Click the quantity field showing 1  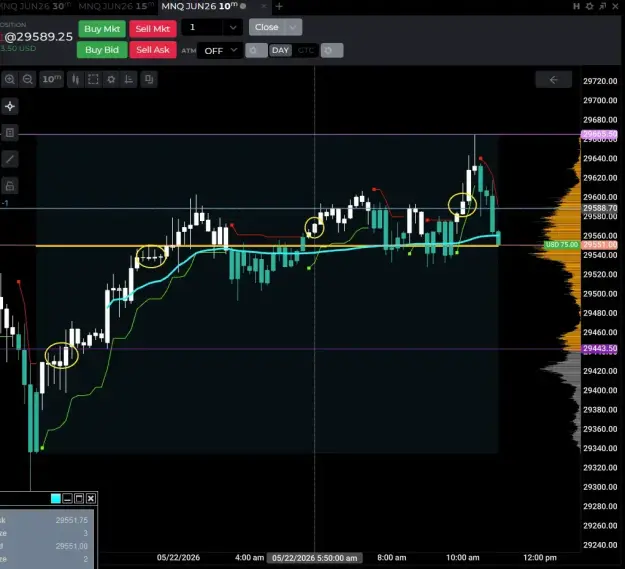[x=202, y=27]
